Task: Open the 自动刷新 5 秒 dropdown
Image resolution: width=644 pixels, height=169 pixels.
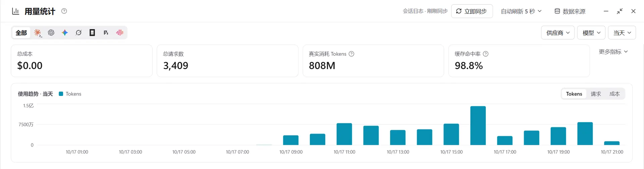Action: (521, 11)
